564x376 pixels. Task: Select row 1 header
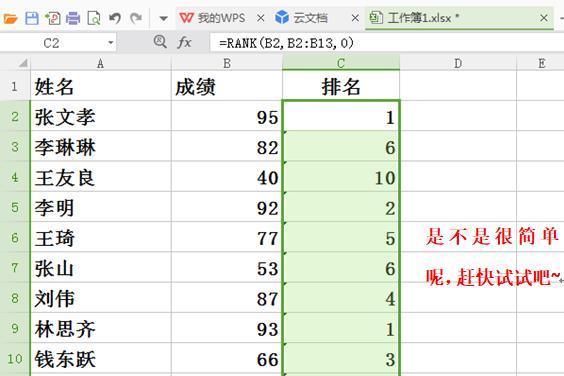(x=15, y=86)
